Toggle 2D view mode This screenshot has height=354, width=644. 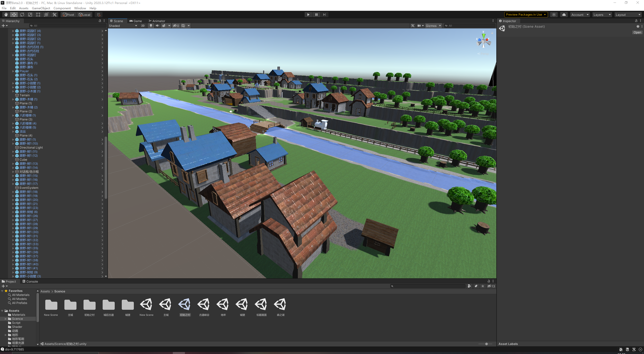(143, 26)
